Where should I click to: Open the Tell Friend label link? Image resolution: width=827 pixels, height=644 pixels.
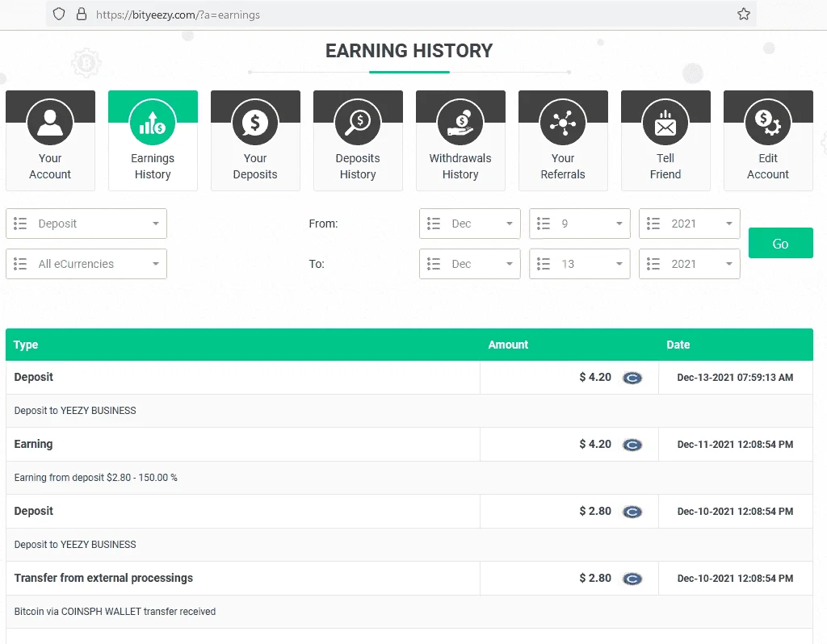click(665, 166)
